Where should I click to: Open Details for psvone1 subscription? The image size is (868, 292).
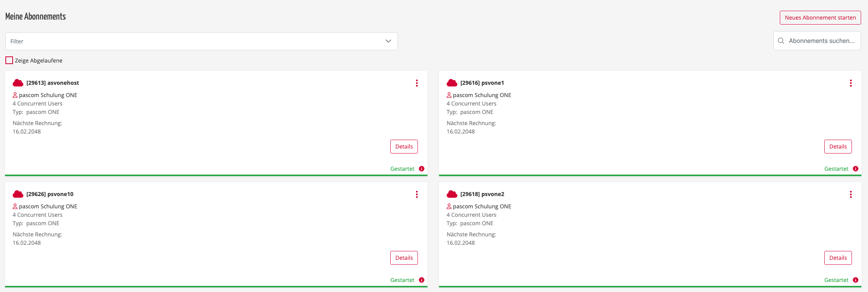click(838, 147)
